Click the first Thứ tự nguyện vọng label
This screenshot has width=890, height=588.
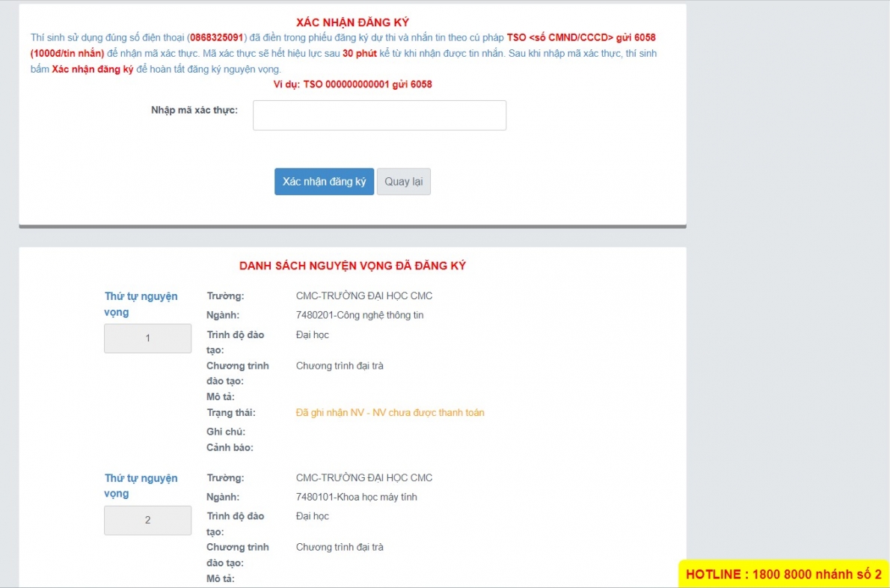[x=141, y=304]
